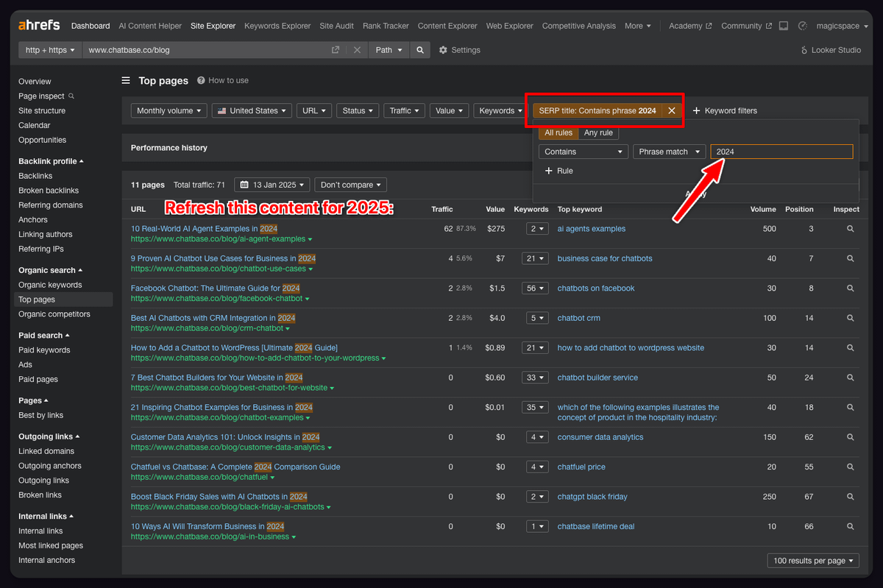Toggle the sidebar with the hamburger icon

pyautogui.click(x=126, y=81)
